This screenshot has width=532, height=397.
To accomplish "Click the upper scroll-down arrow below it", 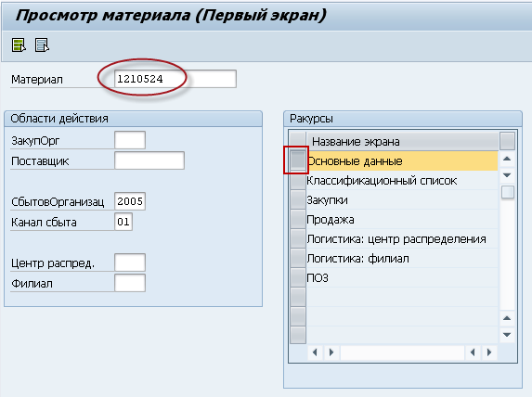I will point(507,175).
